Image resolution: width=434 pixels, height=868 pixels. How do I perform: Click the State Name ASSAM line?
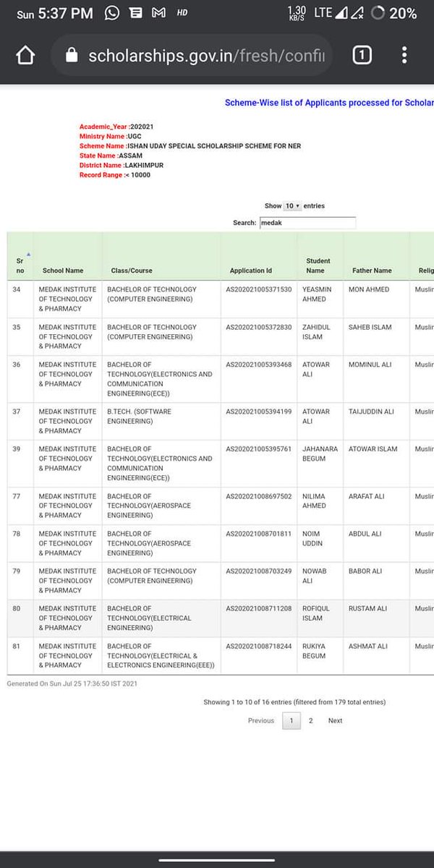point(111,156)
